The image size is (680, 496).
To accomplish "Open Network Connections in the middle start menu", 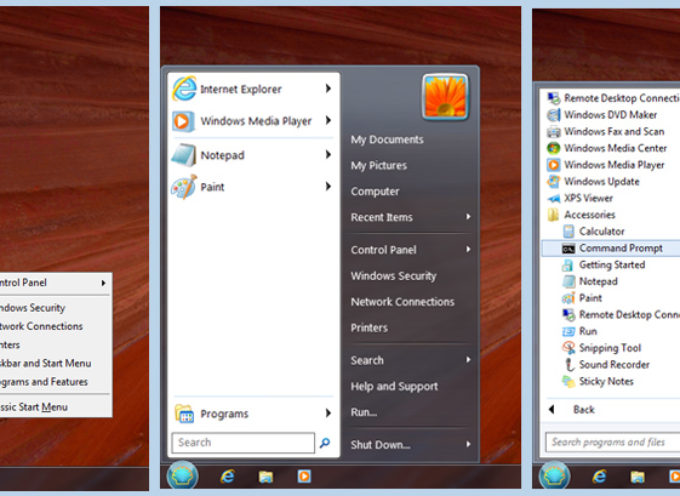I will click(402, 302).
